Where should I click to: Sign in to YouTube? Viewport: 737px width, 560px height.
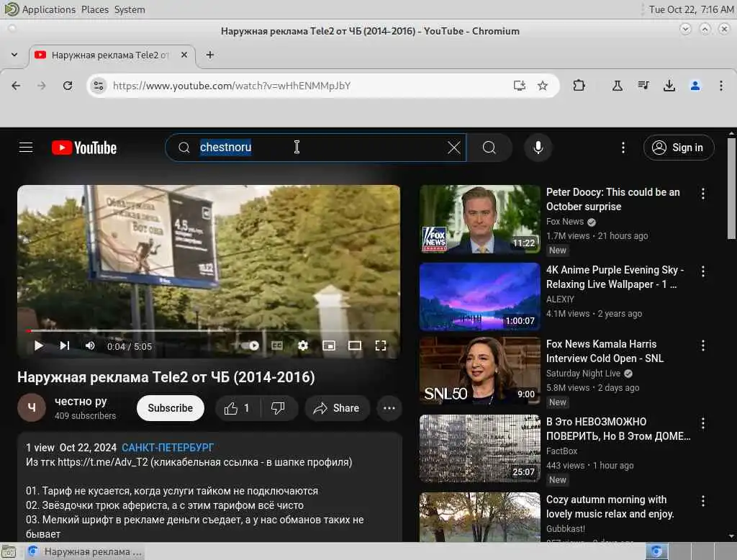coord(679,148)
